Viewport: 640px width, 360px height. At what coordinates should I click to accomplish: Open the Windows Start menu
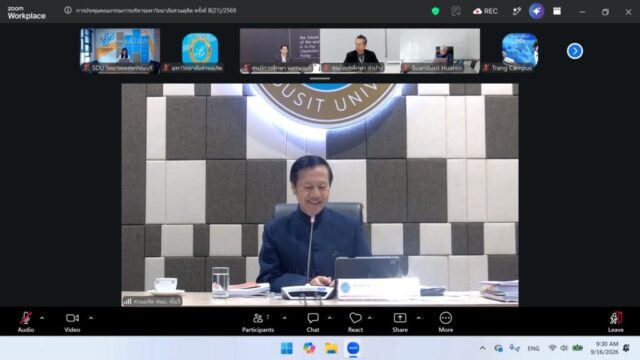[287, 348]
